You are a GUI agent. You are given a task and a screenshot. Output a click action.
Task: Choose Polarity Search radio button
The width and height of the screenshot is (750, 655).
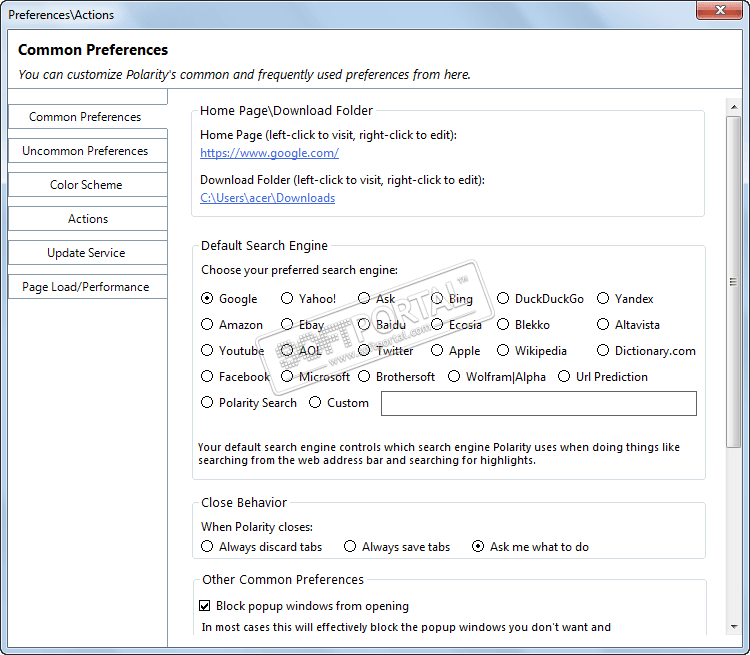(x=208, y=403)
